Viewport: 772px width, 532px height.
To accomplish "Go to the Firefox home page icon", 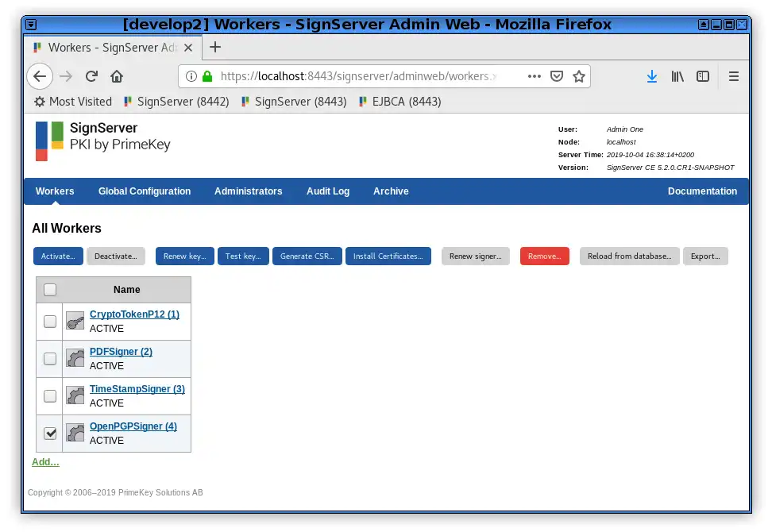I will pyautogui.click(x=117, y=76).
